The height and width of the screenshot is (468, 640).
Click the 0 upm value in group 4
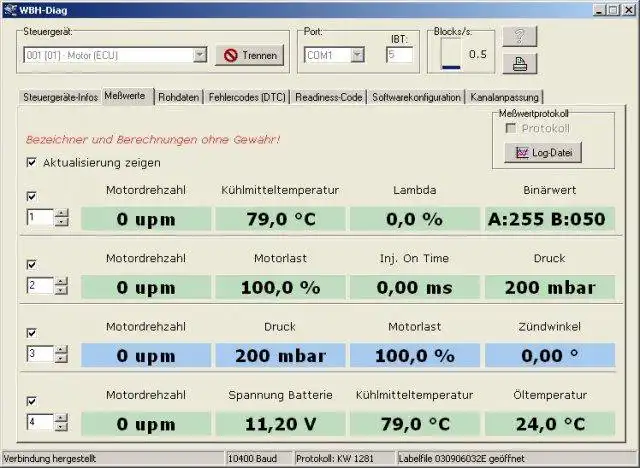pyautogui.click(x=146, y=424)
